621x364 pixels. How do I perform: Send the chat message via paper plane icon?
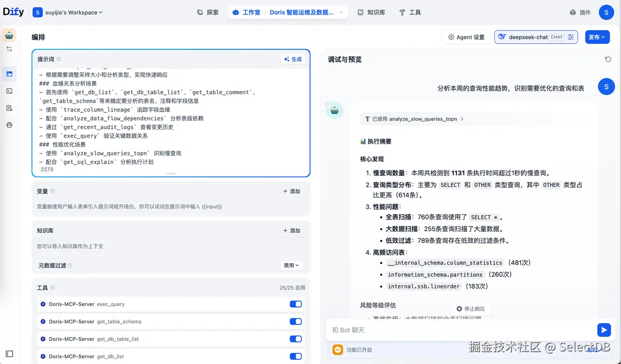pos(604,330)
